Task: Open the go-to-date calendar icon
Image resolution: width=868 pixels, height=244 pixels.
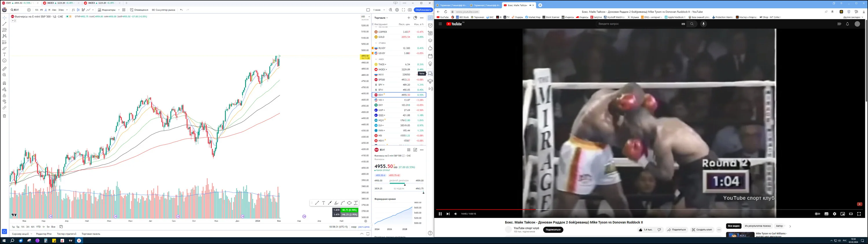Action: tap(61, 227)
